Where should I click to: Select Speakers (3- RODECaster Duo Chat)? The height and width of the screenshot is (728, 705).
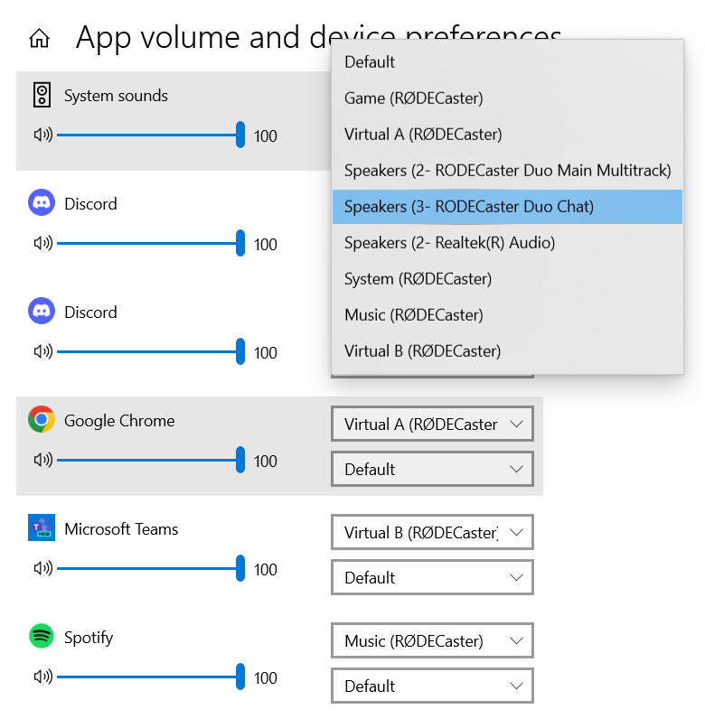(x=507, y=207)
